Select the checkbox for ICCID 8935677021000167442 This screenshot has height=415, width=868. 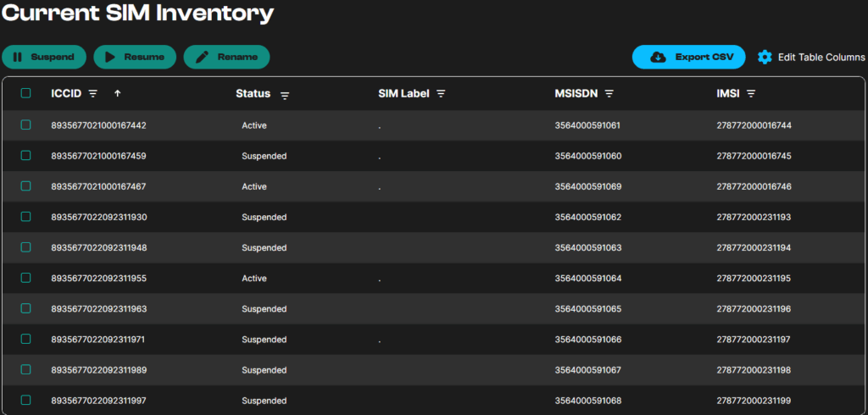click(x=25, y=125)
